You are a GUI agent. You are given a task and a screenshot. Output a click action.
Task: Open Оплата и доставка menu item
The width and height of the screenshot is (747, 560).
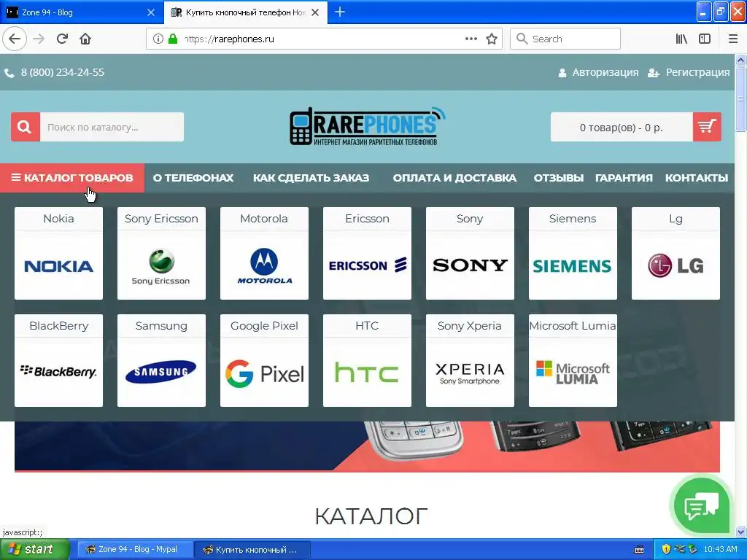(454, 178)
